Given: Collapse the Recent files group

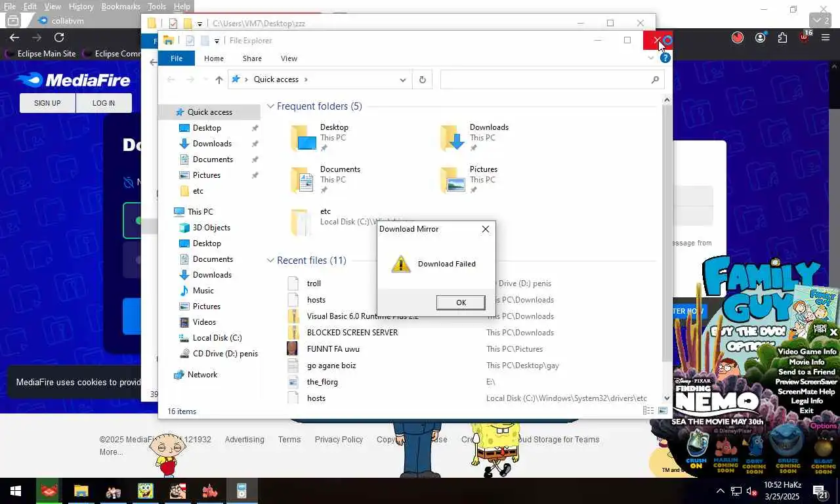Looking at the screenshot, I should [270, 261].
